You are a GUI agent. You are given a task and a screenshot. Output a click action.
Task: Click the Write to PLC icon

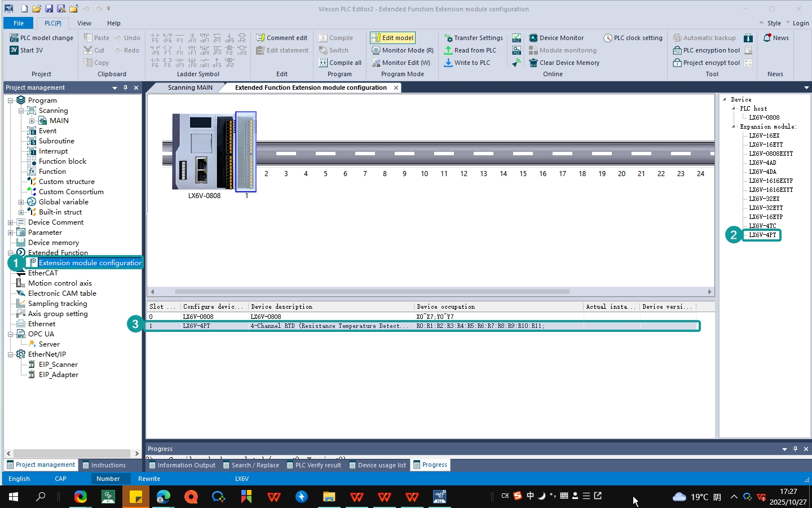(x=448, y=63)
